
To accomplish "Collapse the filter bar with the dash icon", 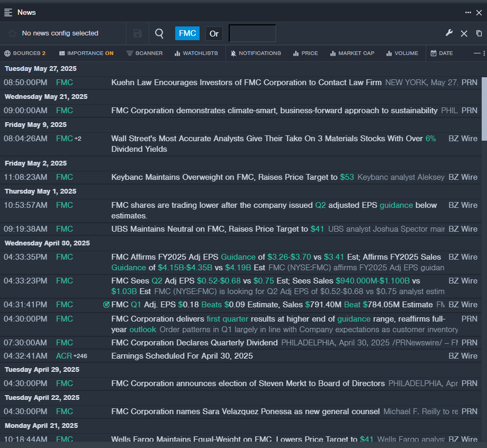I will [477, 53].
